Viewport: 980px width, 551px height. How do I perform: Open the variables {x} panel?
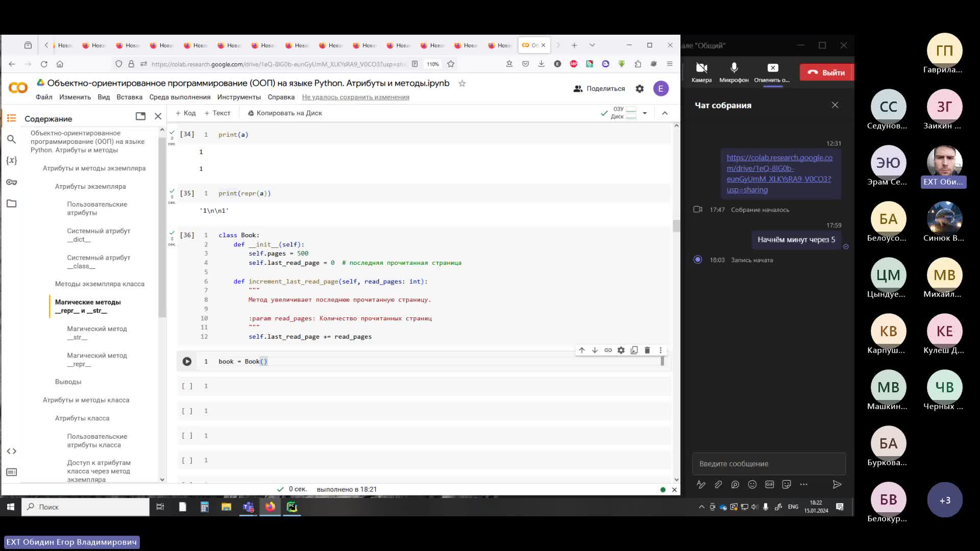(11, 160)
